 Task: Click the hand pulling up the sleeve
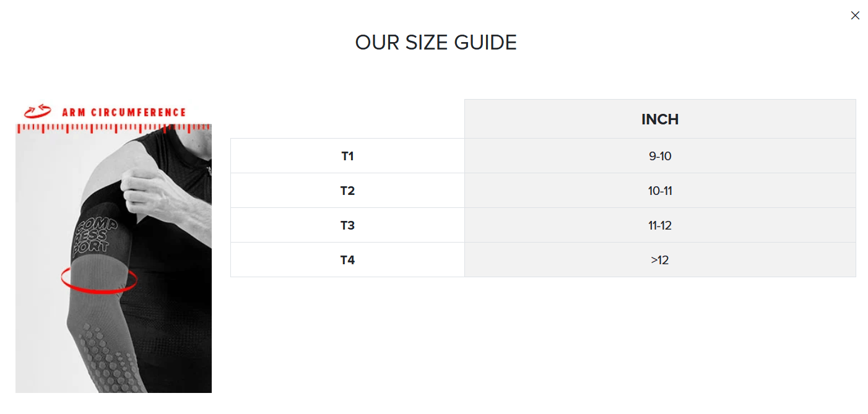[x=149, y=186]
